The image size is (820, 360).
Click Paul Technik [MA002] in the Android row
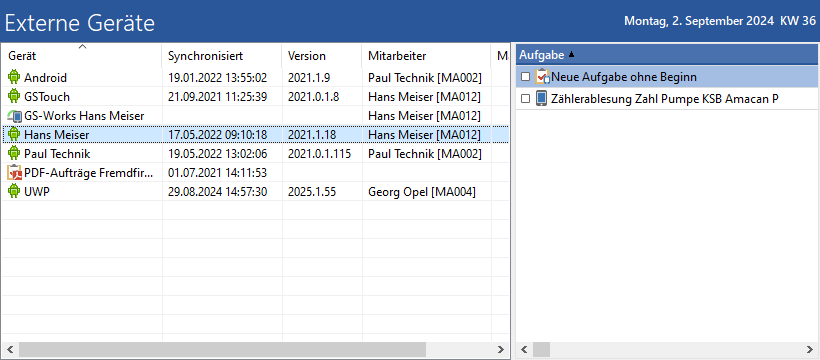[424, 78]
